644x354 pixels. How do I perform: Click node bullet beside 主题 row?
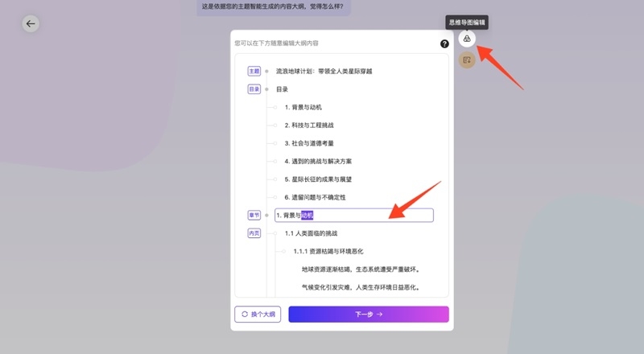[266, 71]
